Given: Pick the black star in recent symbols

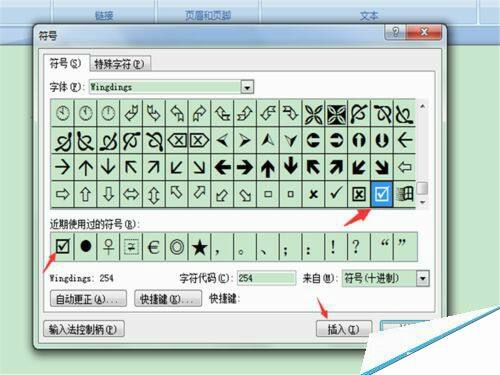Looking at the screenshot, I should pyautogui.click(x=199, y=247).
